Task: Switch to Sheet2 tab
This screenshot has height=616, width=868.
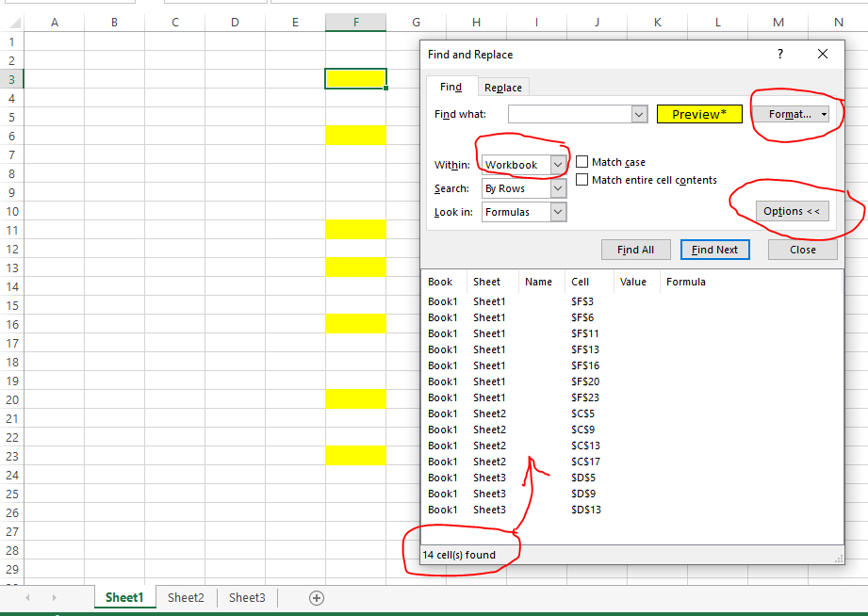Action: [x=186, y=598]
